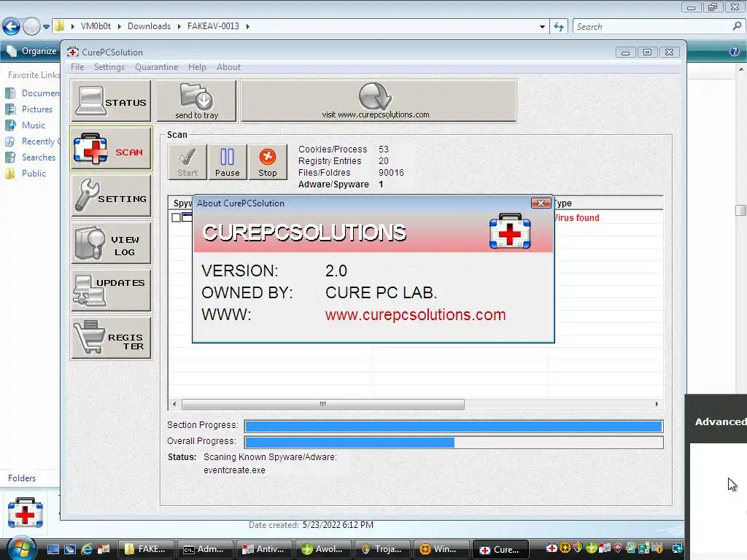The image size is (747, 560).
Task: Open the File menu
Action: pos(77,67)
